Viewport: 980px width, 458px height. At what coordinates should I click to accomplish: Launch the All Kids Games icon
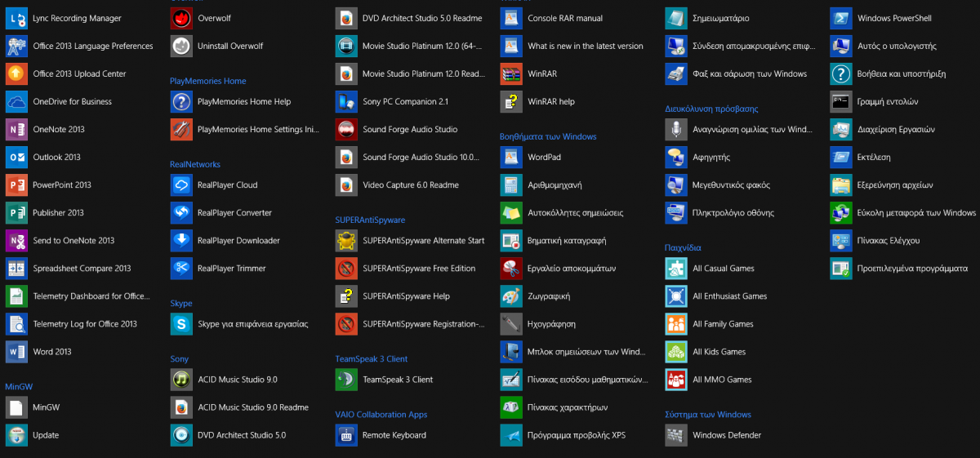point(676,351)
